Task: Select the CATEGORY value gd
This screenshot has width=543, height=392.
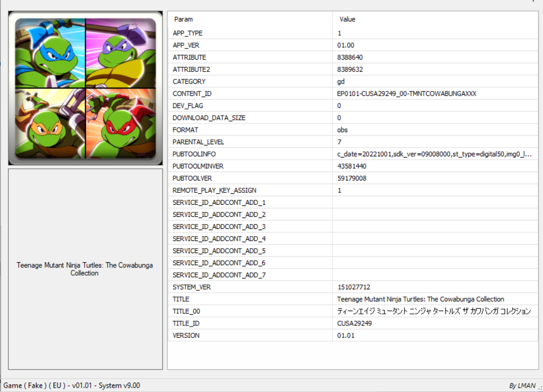Action: pyautogui.click(x=341, y=81)
